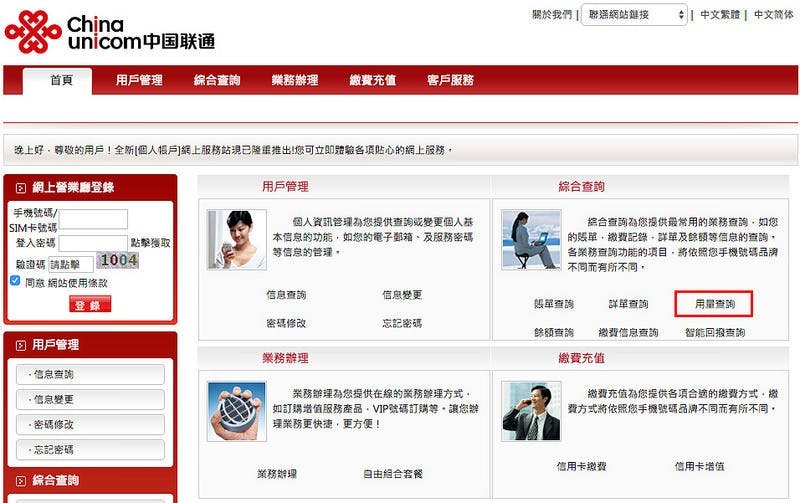The height and width of the screenshot is (503, 800).
Task: Click the 繳費充值 card heading
Action: [581, 358]
